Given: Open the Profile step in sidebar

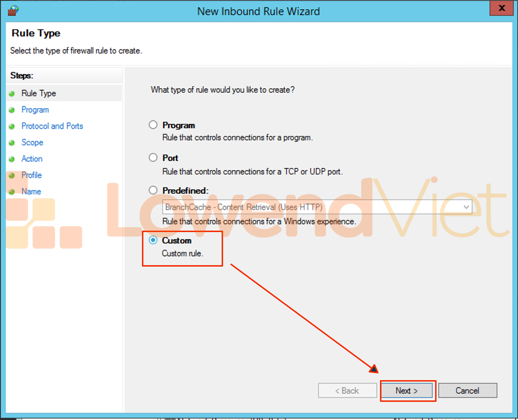Looking at the screenshot, I should [32, 175].
